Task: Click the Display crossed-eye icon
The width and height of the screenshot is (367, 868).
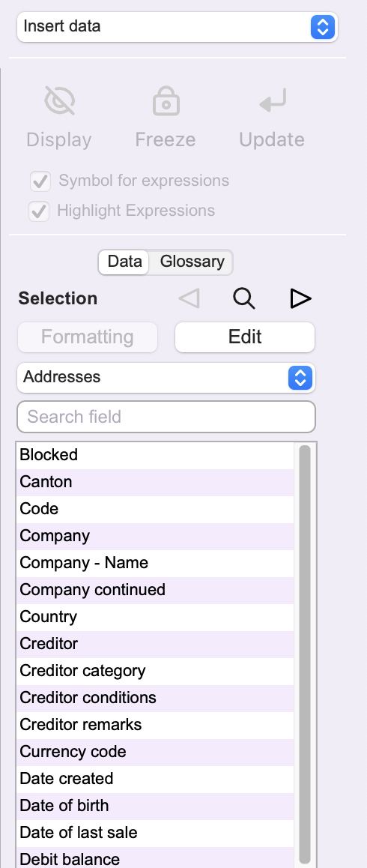Action: click(x=59, y=100)
